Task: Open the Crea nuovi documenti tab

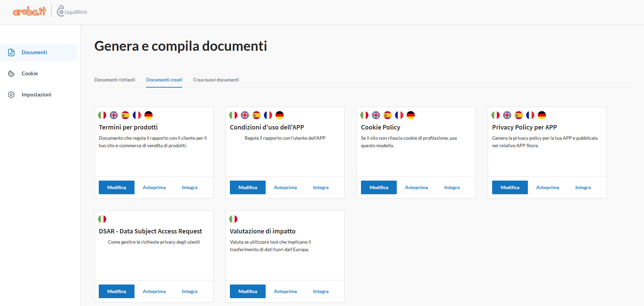Action: tap(216, 80)
